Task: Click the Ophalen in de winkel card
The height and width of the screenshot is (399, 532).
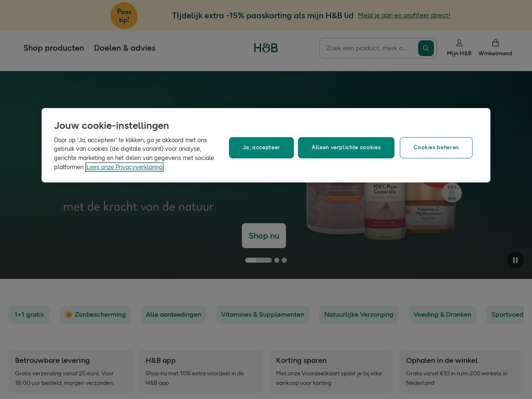Action: coord(461,372)
